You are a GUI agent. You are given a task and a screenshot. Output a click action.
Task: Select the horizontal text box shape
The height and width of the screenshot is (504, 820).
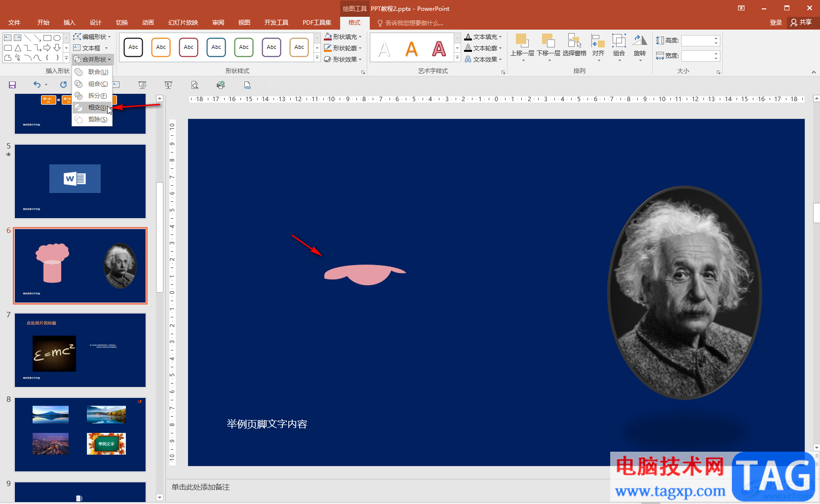click(x=8, y=38)
